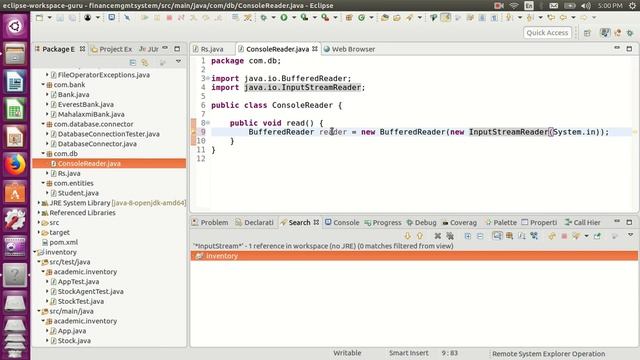Click the green Run launch toolbar icon

(284, 18)
